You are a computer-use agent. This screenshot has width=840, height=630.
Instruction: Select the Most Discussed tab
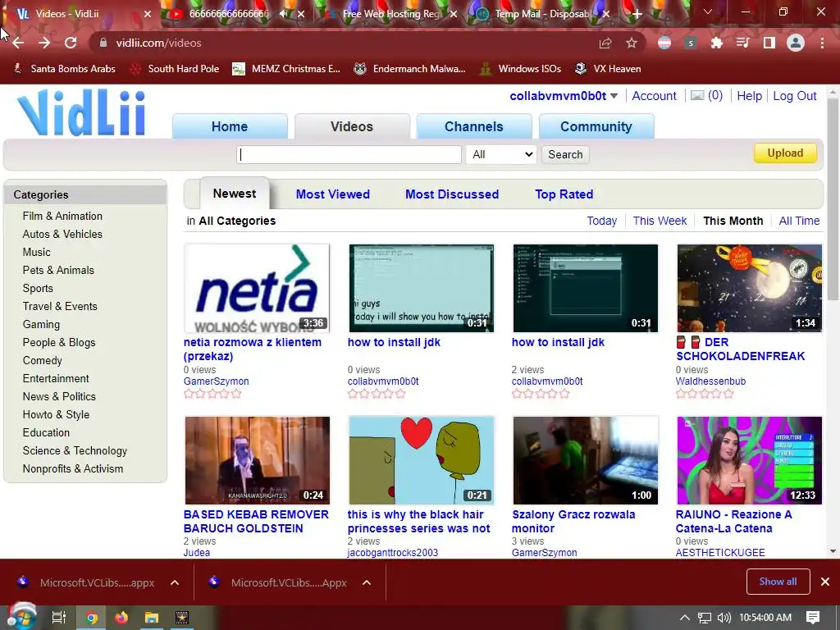[452, 194]
